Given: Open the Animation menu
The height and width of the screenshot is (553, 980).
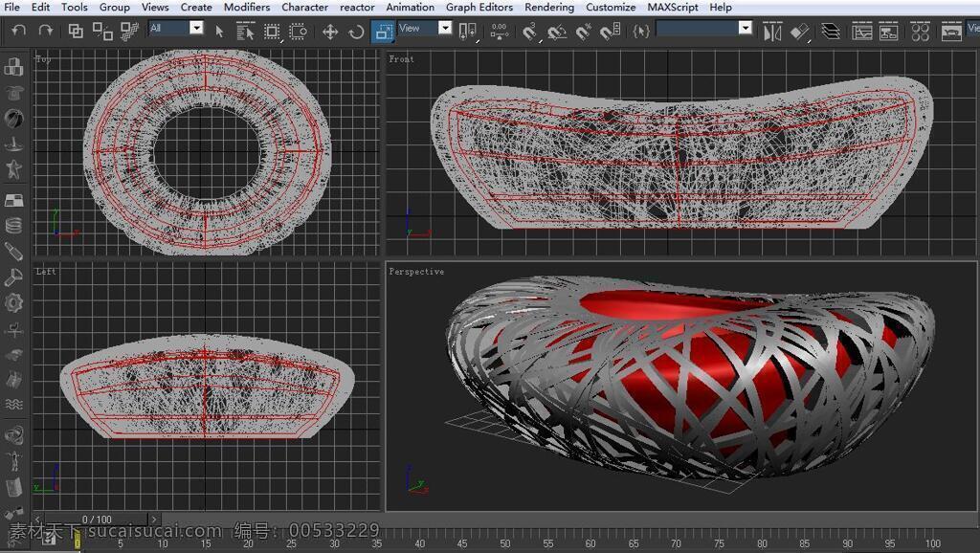Looking at the screenshot, I should [410, 8].
